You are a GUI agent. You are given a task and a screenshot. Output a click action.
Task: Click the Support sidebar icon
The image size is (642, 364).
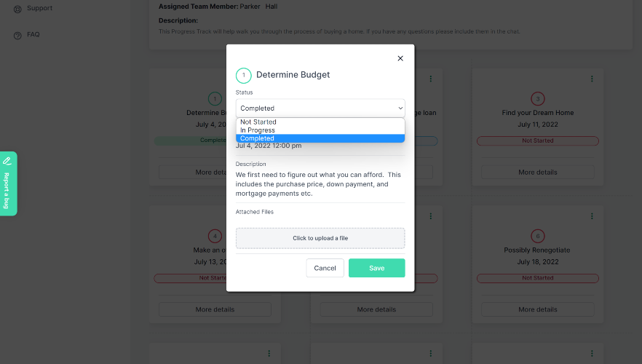pyautogui.click(x=17, y=9)
